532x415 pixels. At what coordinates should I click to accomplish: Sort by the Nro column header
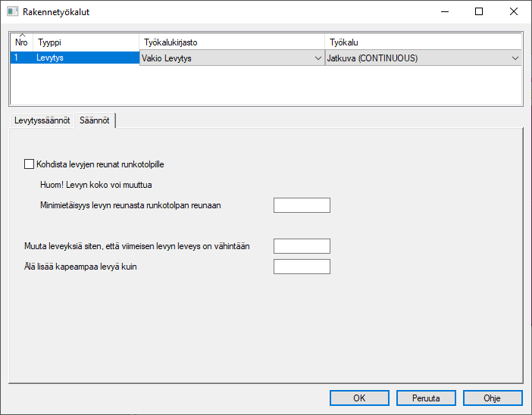[x=21, y=42]
